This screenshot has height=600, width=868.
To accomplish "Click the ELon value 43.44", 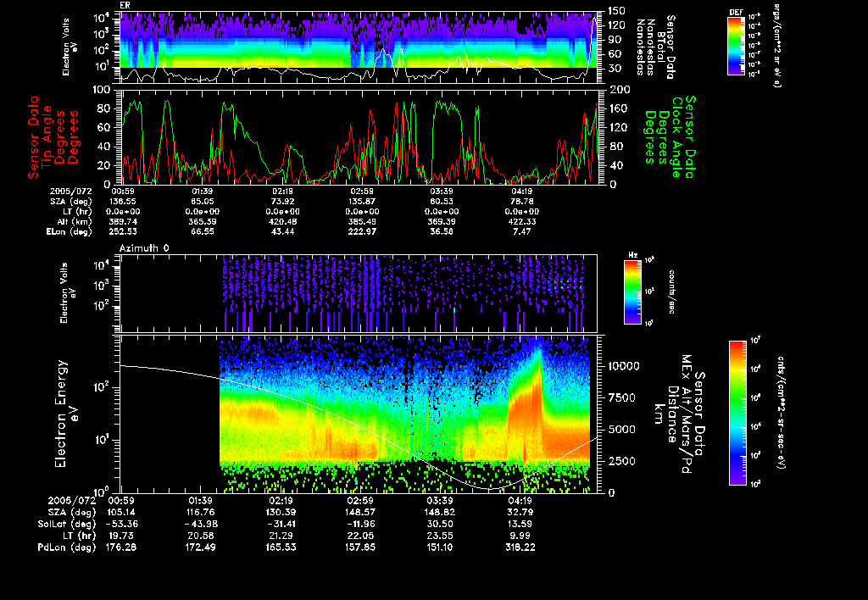I will (283, 232).
